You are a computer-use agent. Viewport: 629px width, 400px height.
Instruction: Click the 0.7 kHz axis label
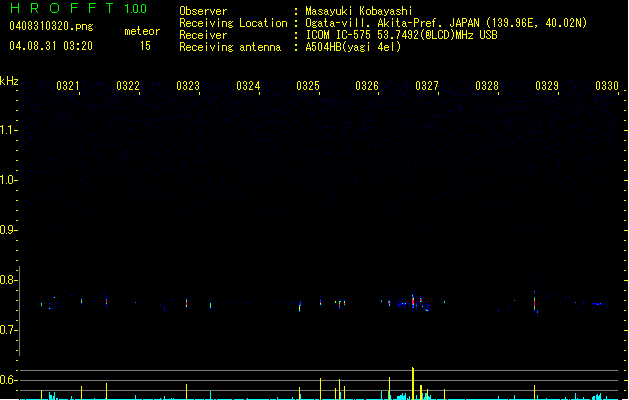tap(7, 330)
